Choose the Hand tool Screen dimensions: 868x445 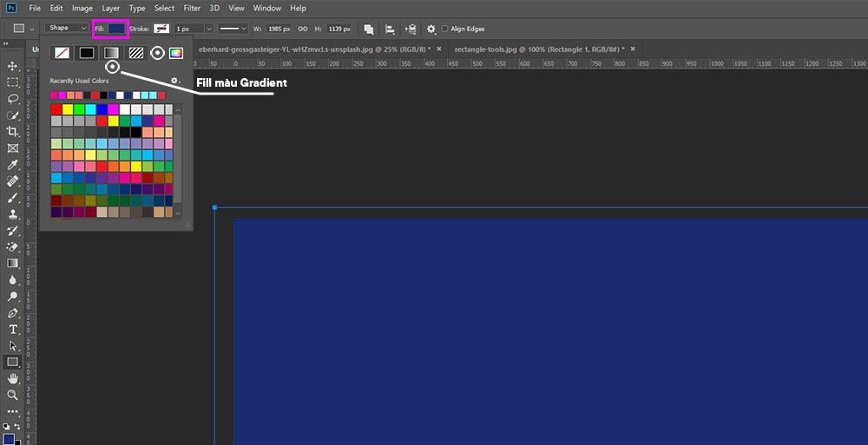(13, 379)
